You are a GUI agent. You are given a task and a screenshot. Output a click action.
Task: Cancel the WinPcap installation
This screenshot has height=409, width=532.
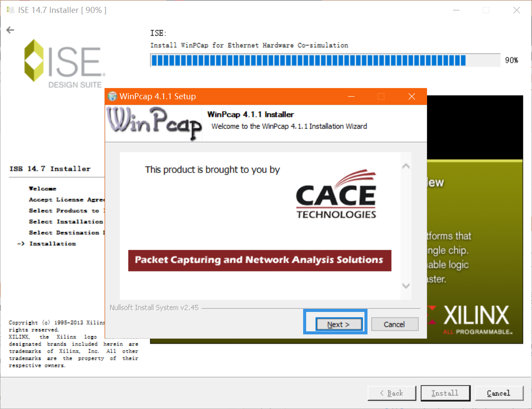(395, 324)
